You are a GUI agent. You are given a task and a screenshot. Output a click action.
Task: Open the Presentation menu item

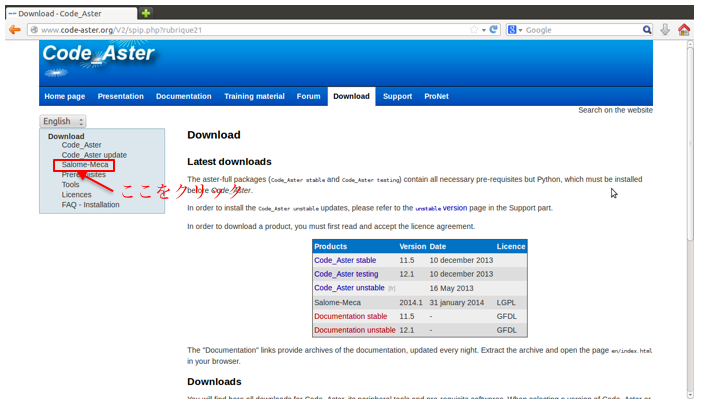(121, 96)
